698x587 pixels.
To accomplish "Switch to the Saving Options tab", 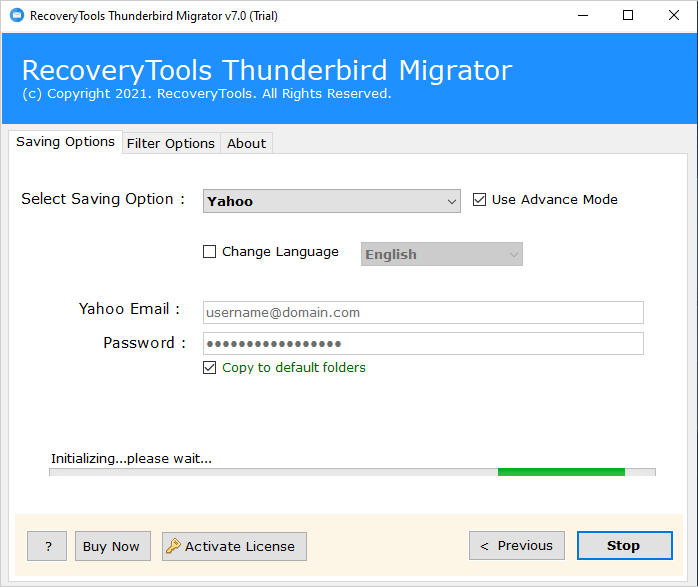I will tap(65, 142).
